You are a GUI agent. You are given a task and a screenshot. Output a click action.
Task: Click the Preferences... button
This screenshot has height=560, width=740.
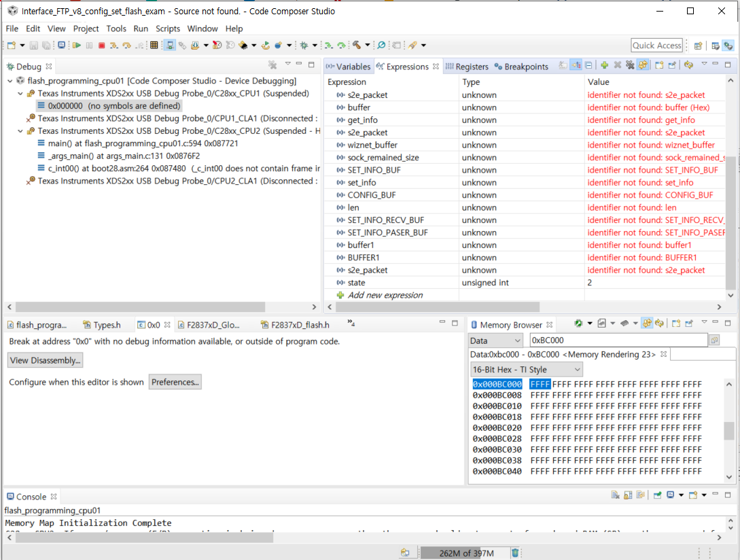(x=175, y=382)
